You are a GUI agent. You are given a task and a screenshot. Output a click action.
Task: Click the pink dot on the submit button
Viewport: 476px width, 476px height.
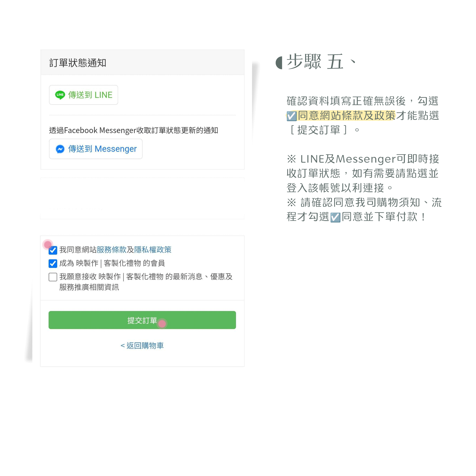pos(162,324)
